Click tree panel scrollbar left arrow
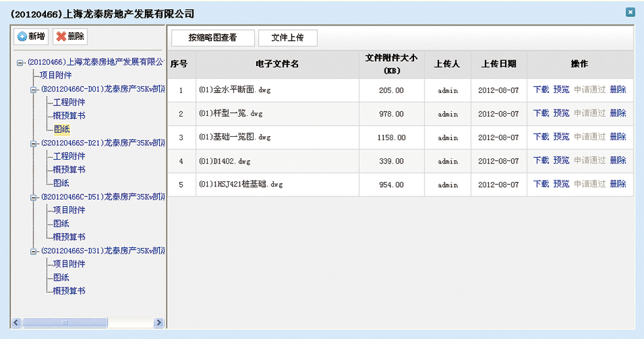 tap(18, 323)
